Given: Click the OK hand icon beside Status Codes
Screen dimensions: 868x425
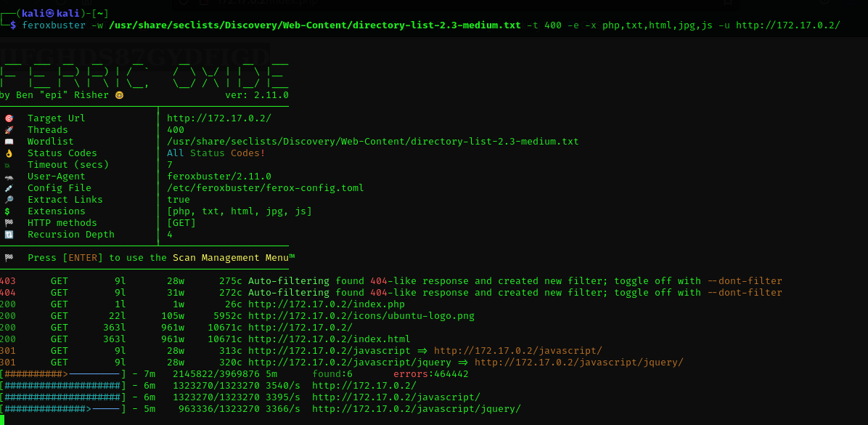Looking at the screenshot, I should [9, 153].
